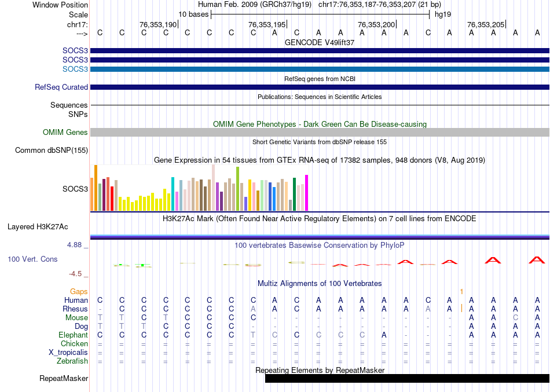
Task: Click the 76,353,195 coordinate label
Action: point(267,24)
